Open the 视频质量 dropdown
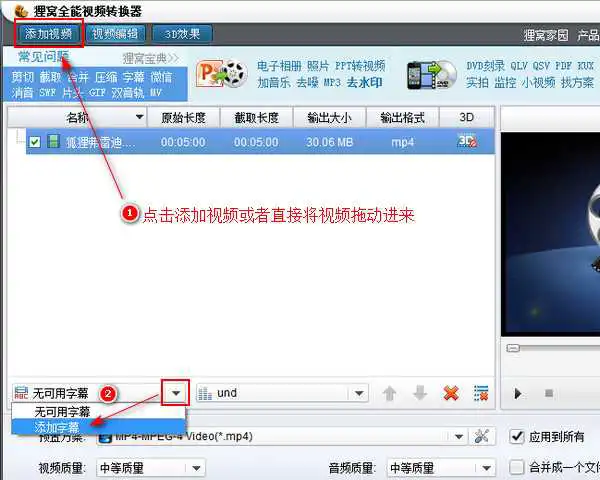600x480 pixels. click(x=196, y=468)
